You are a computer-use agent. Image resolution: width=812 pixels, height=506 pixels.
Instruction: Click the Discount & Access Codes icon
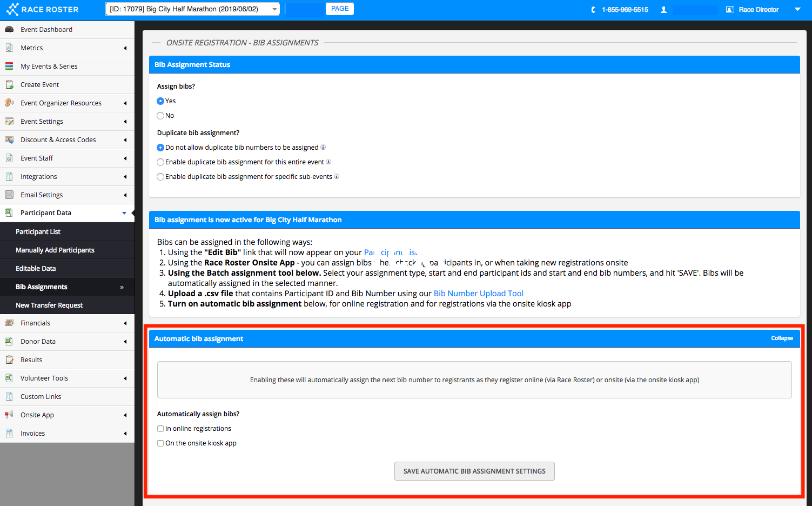[9, 139]
